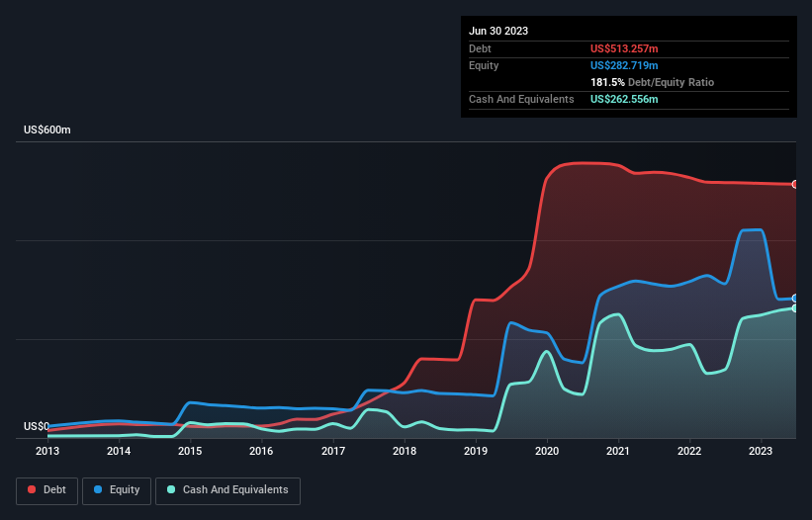The image size is (812, 520).
Task: Click the US$600m axis label
Action: (x=47, y=130)
